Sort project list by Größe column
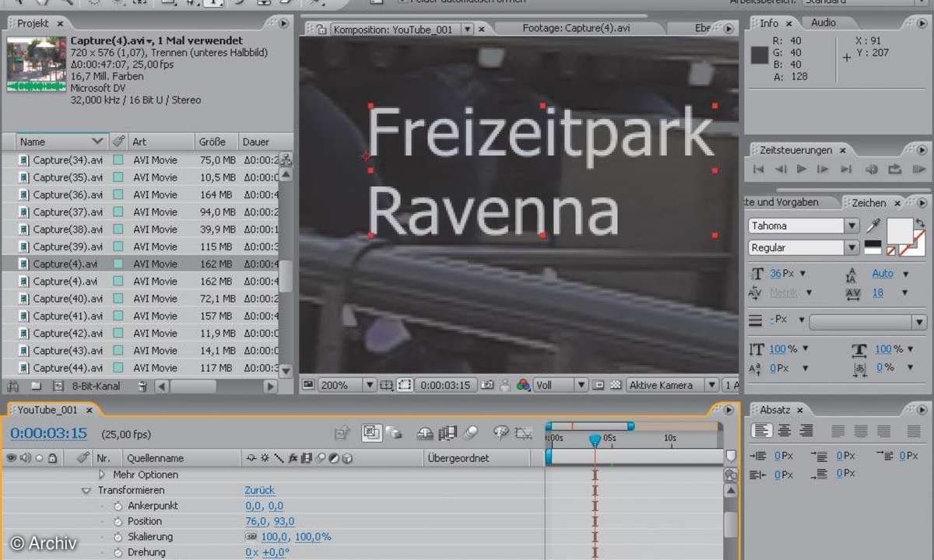This screenshot has width=934, height=560. [216, 142]
